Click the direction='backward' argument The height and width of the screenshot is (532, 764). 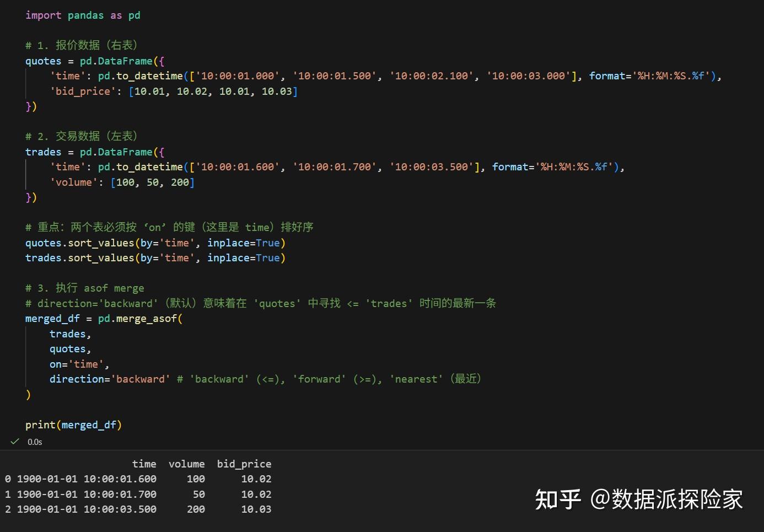[110, 379]
